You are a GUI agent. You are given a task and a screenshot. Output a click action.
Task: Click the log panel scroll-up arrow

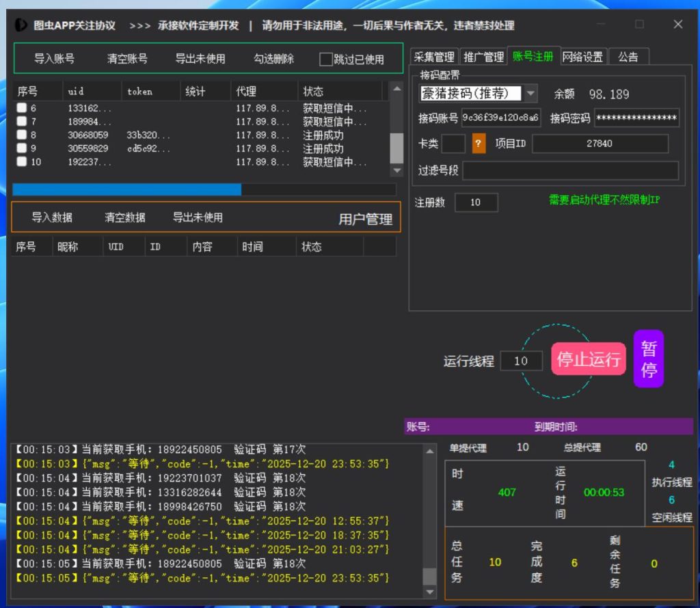coord(429,451)
